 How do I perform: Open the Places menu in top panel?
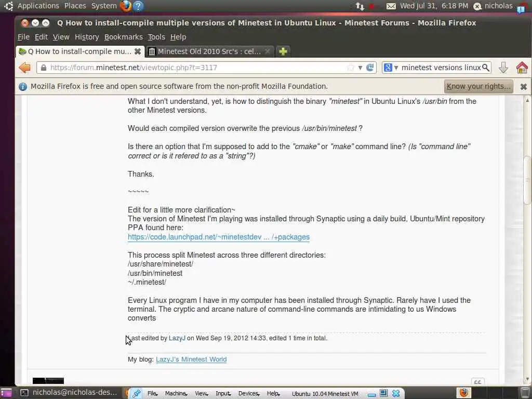click(x=75, y=6)
